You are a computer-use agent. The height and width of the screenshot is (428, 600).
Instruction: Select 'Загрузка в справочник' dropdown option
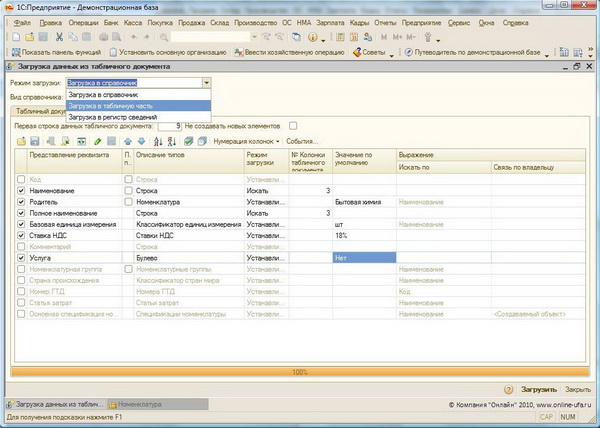[139, 94]
